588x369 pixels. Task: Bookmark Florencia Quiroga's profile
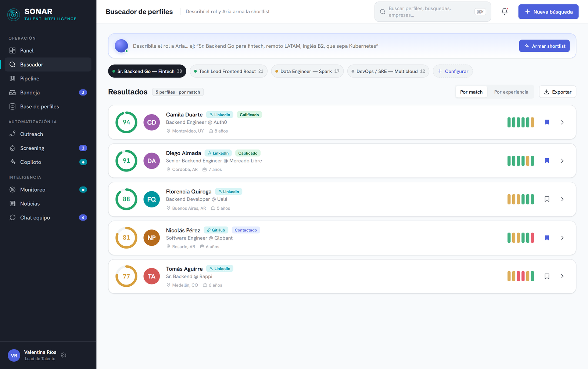tap(547, 199)
